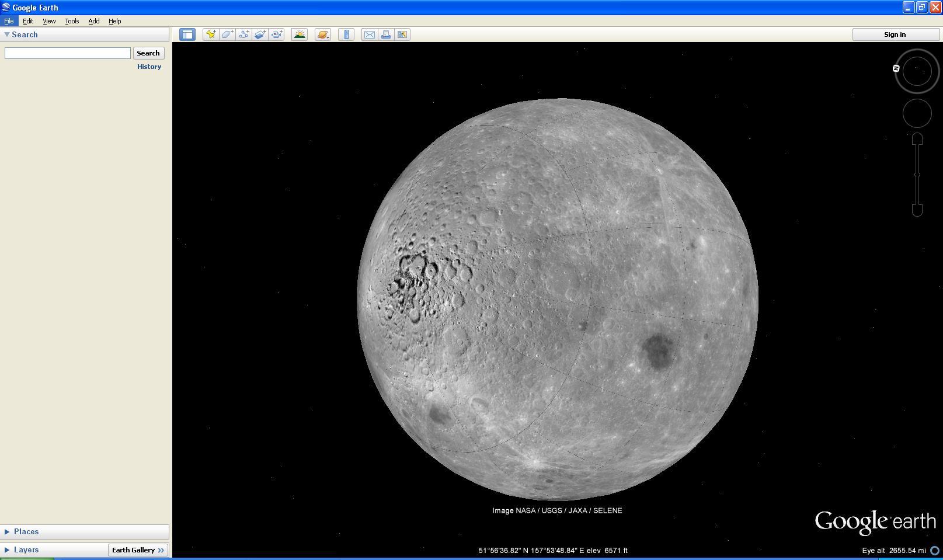
Task: Start recording a tour
Action: [277, 34]
